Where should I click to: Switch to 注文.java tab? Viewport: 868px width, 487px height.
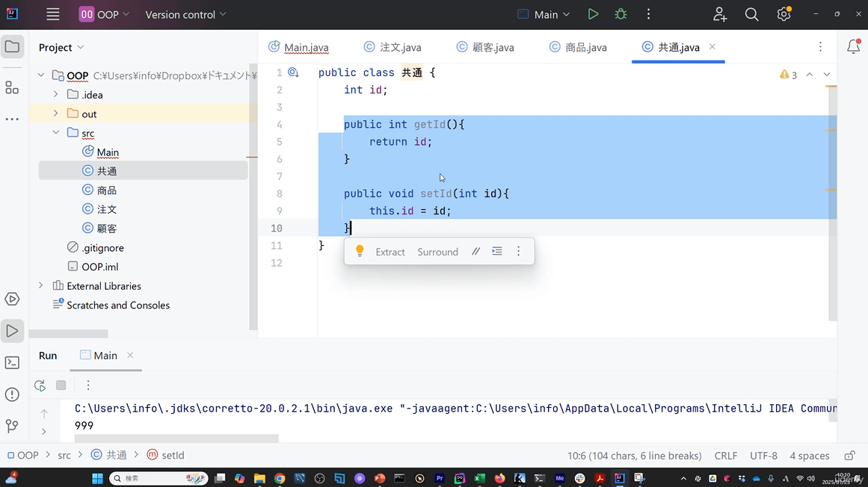point(393,48)
